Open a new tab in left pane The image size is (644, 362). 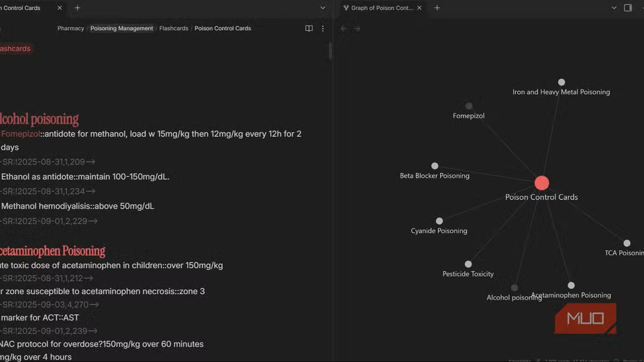(77, 8)
